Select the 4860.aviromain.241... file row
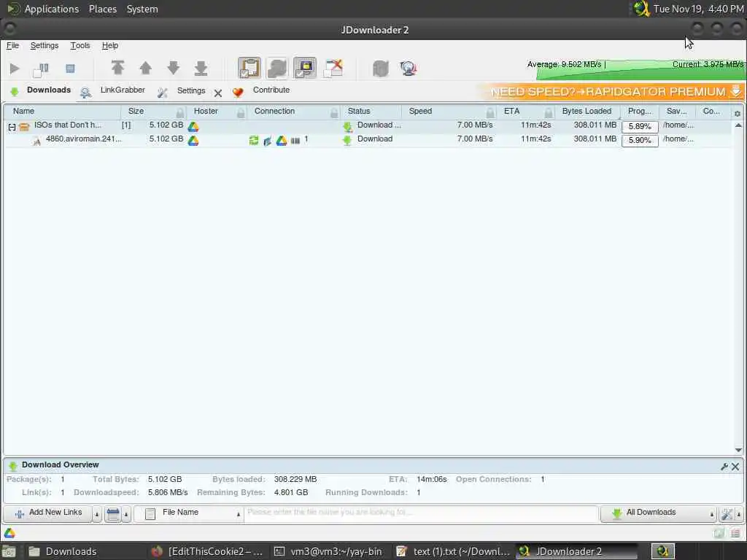The image size is (747, 560). coord(368,140)
